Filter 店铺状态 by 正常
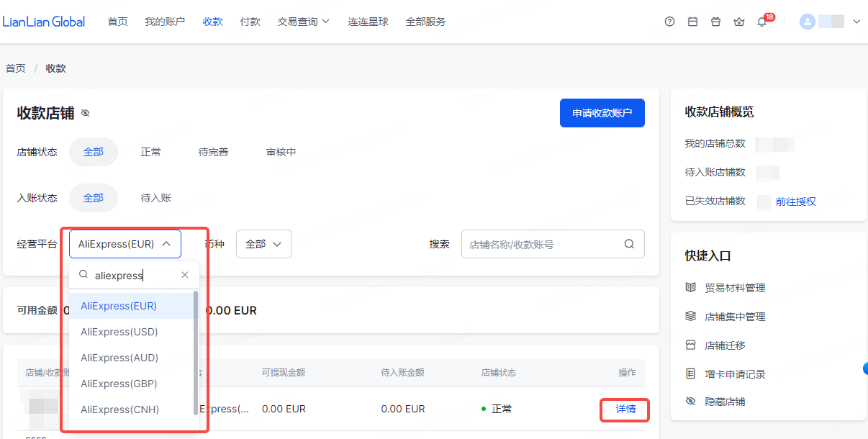 151,152
